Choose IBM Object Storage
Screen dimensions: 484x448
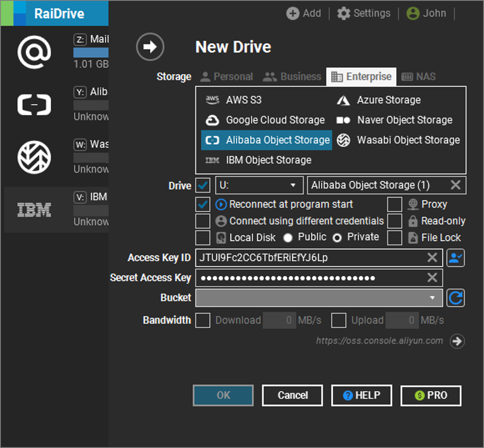click(x=258, y=160)
